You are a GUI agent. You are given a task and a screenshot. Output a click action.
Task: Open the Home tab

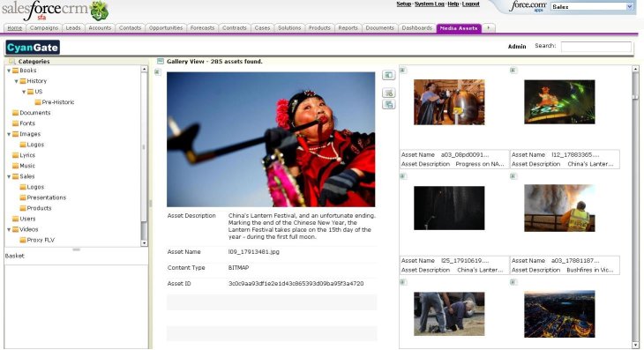(15, 28)
